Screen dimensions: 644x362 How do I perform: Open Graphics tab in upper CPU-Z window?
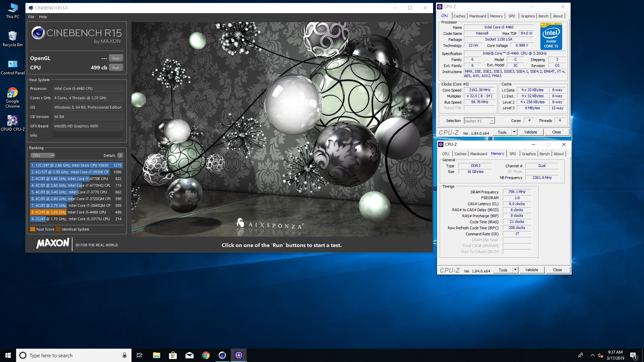[x=528, y=16]
